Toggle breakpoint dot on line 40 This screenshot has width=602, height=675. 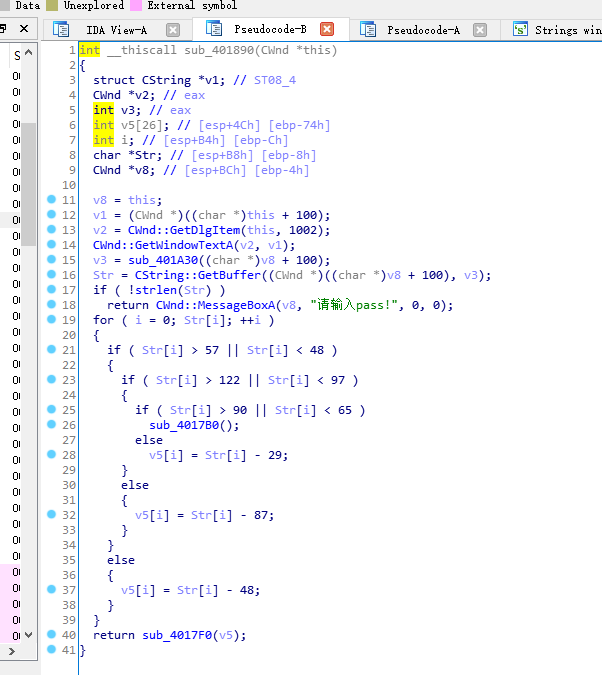pos(51,634)
